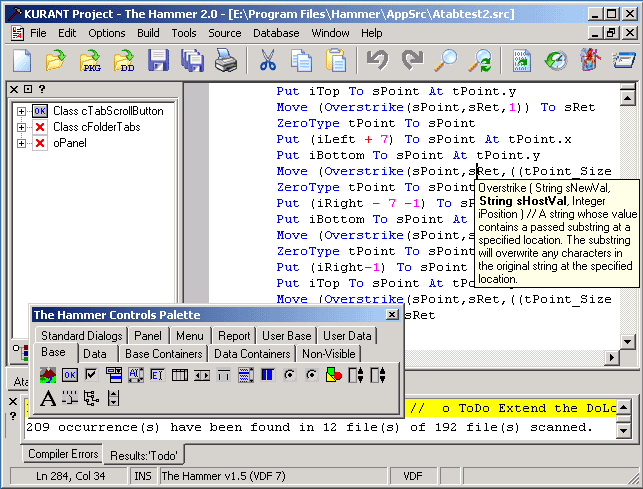The width and height of the screenshot is (643, 489).
Task: Switch to Standard Dialogs palette tab
Action: coord(82,336)
